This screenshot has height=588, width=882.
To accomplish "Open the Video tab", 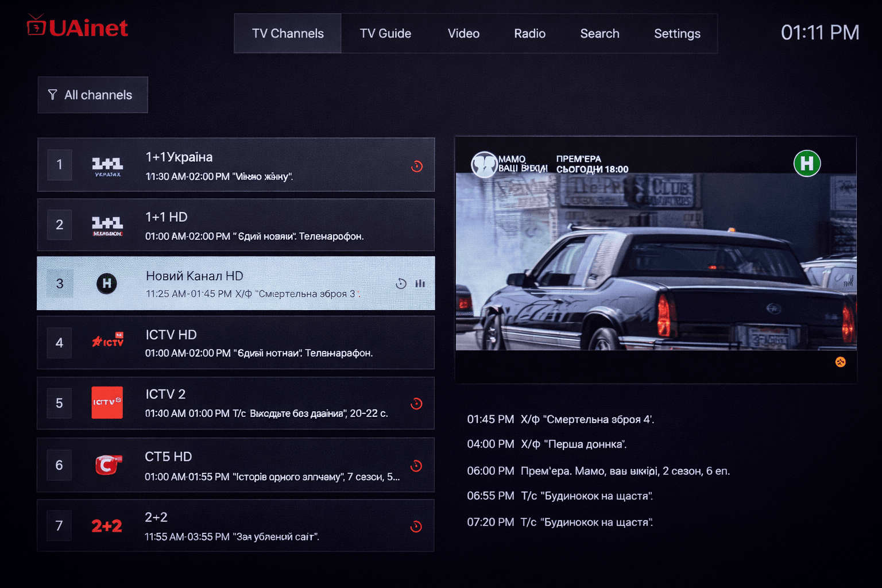I will (x=463, y=33).
